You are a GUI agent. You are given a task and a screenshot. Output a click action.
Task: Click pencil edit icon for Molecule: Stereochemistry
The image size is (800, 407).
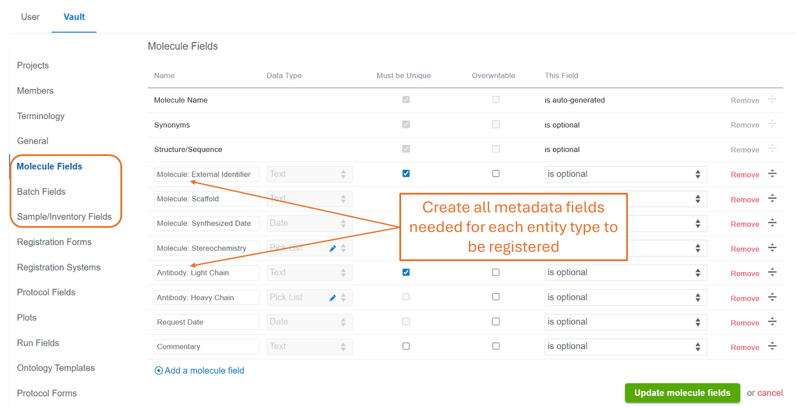pyautogui.click(x=333, y=248)
